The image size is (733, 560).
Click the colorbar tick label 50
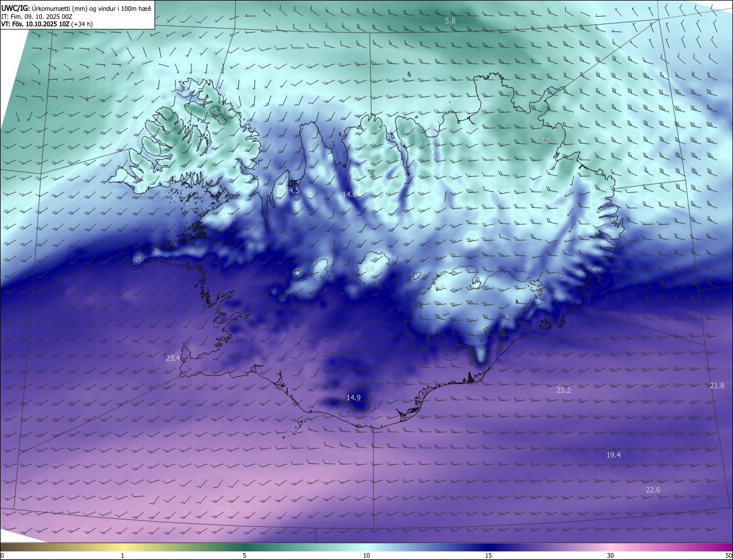click(728, 555)
